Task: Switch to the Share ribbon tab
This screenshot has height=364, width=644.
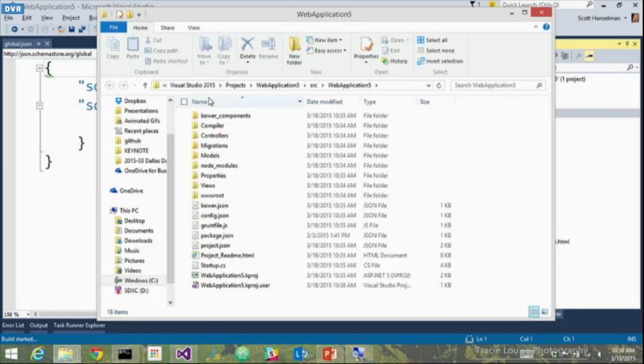Action: tap(168, 28)
